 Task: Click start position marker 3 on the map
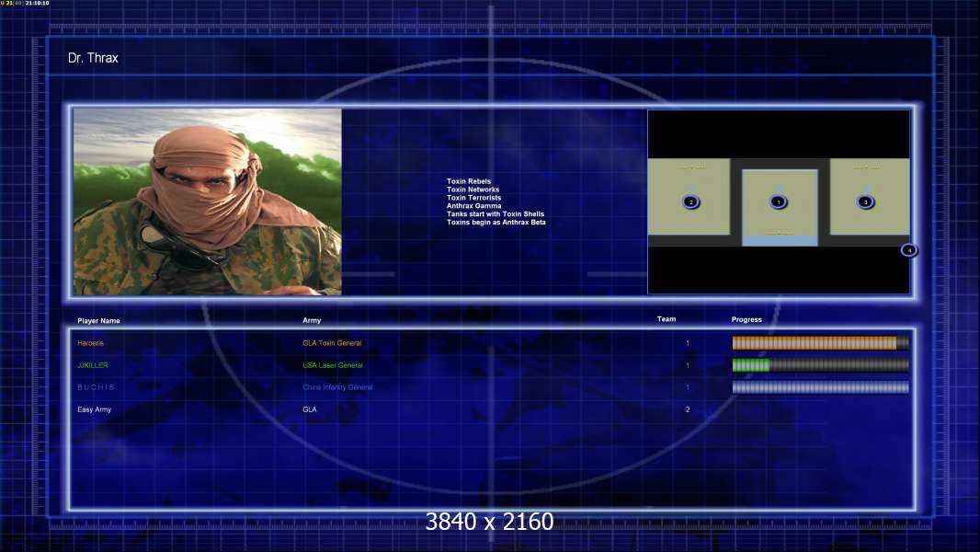866,201
